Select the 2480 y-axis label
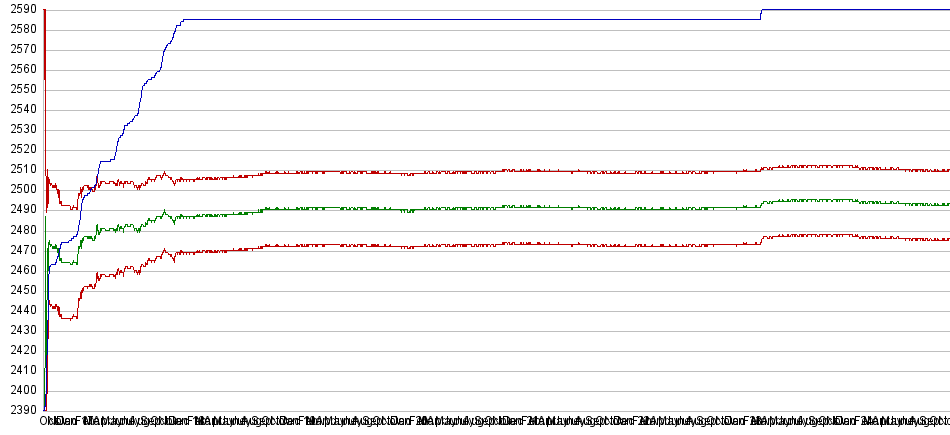This screenshot has width=950, height=435. point(22,229)
